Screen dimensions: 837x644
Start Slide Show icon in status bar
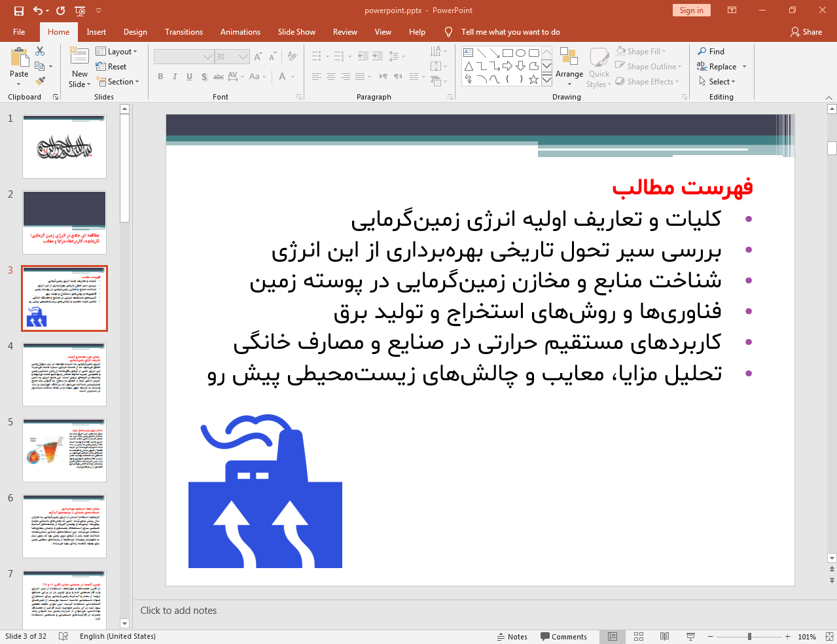pos(690,636)
